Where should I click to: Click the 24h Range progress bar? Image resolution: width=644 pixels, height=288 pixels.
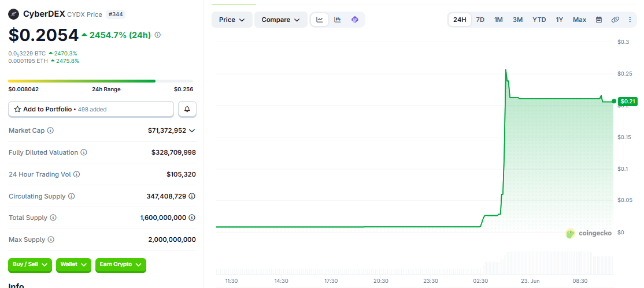(x=101, y=81)
